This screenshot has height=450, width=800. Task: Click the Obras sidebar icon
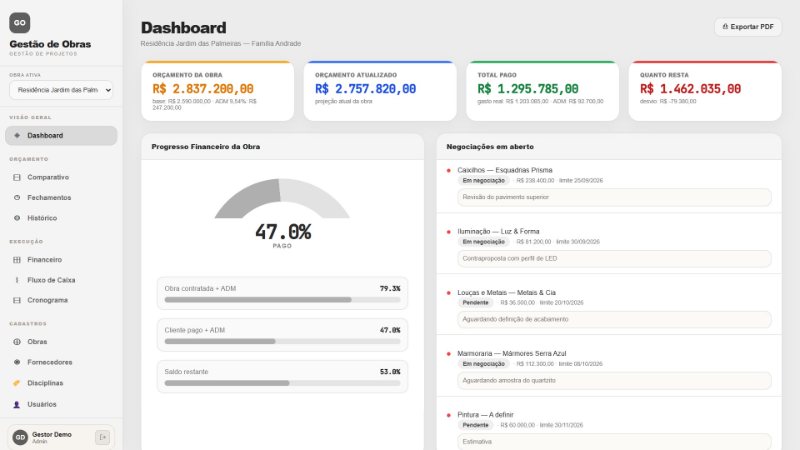[x=17, y=342]
